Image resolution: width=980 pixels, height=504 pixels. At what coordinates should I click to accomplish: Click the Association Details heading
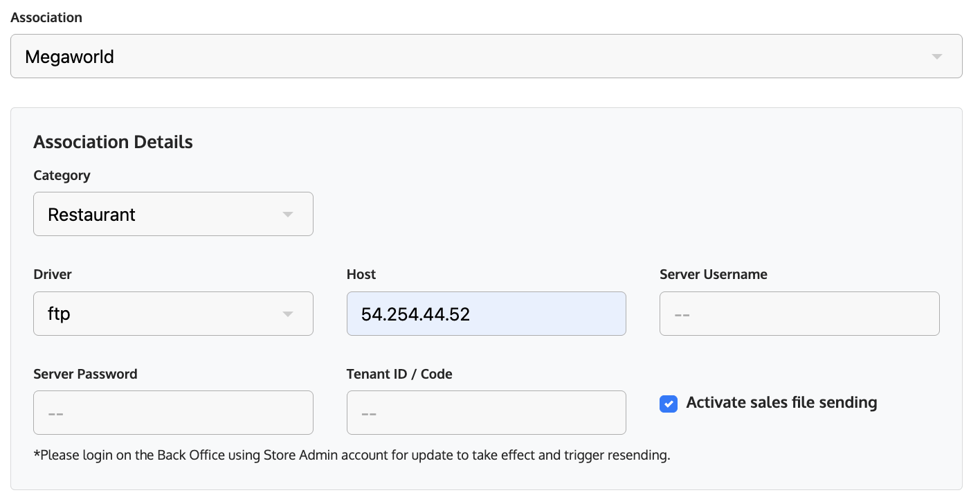click(x=113, y=142)
